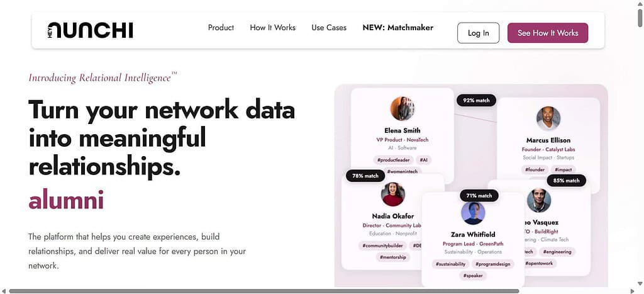Select Marcus Ellison's avatar

click(x=548, y=118)
